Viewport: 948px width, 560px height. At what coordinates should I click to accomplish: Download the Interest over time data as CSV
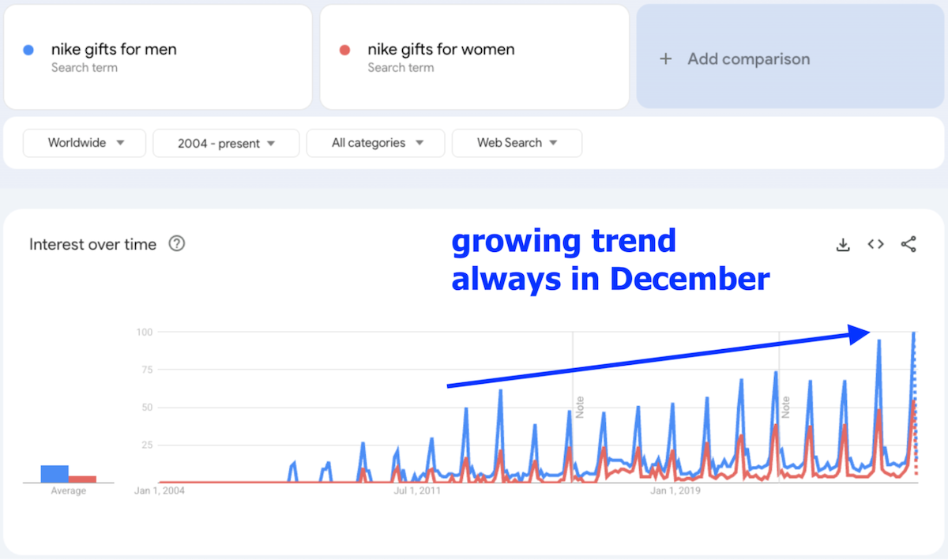(842, 244)
